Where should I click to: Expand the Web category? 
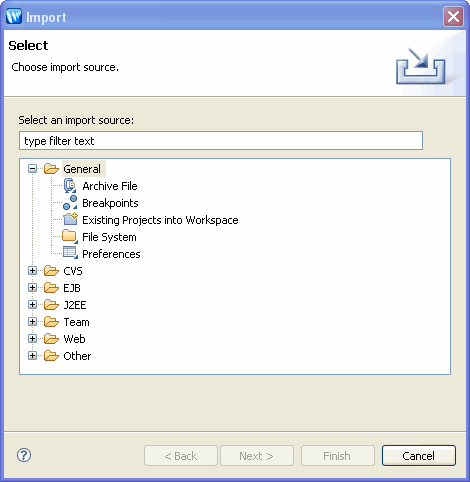(x=32, y=339)
